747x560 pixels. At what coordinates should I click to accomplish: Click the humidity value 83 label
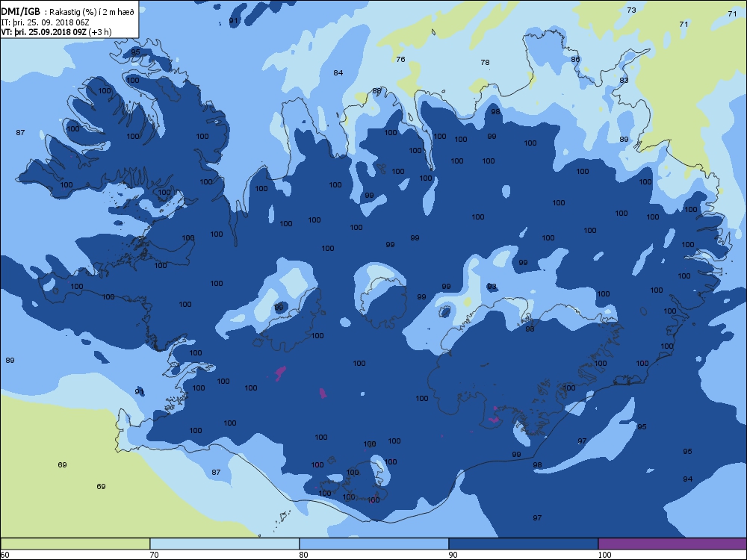[x=624, y=81]
